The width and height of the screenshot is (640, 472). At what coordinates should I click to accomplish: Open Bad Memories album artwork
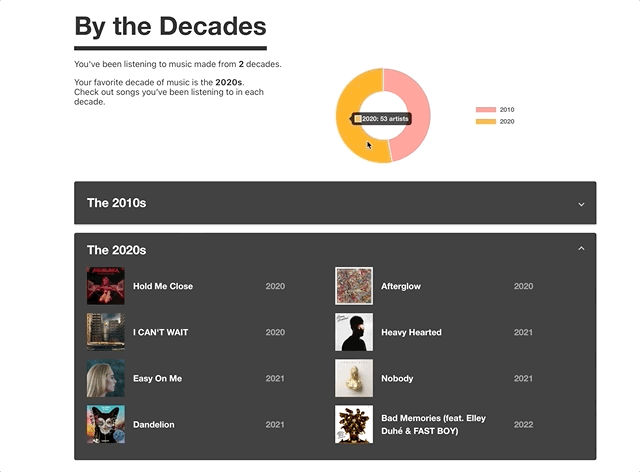click(x=354, y=424)
